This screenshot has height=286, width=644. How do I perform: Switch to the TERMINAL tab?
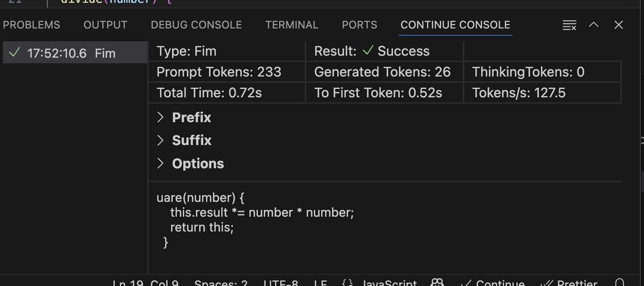point(292,24)
